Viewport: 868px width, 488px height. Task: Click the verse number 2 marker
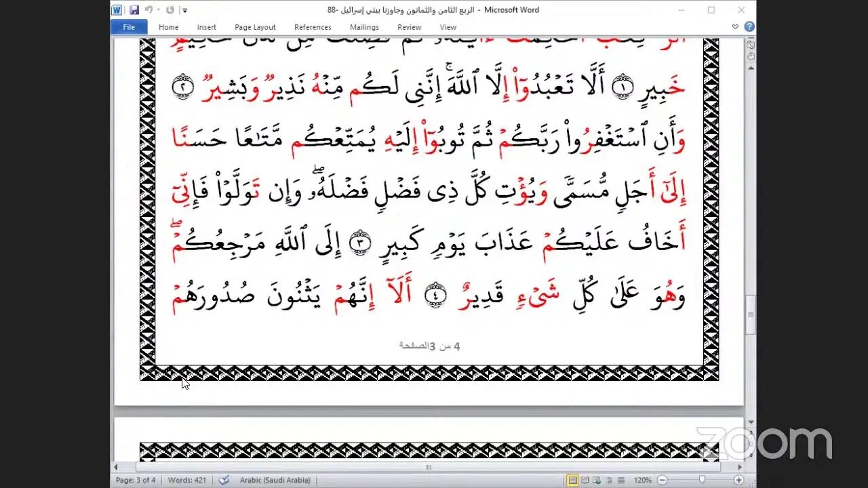pyautogui.click(x=183, y=86)
